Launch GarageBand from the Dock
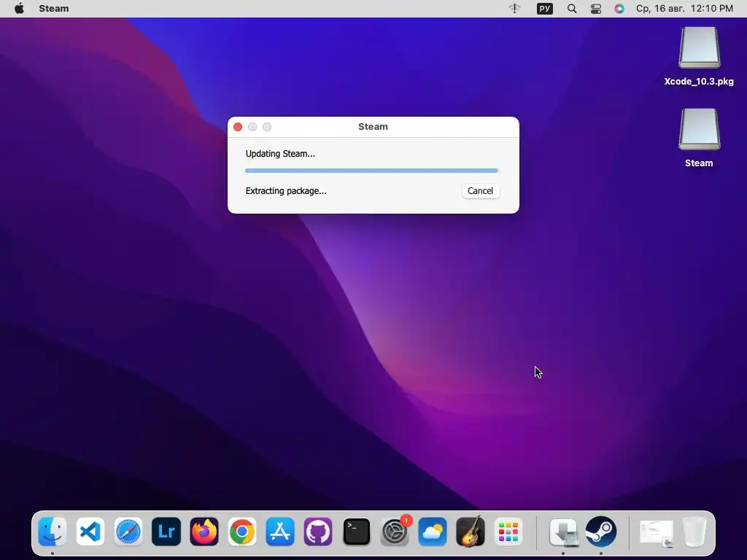The width and height of the screenshot is (747, 560). (471, 532)
